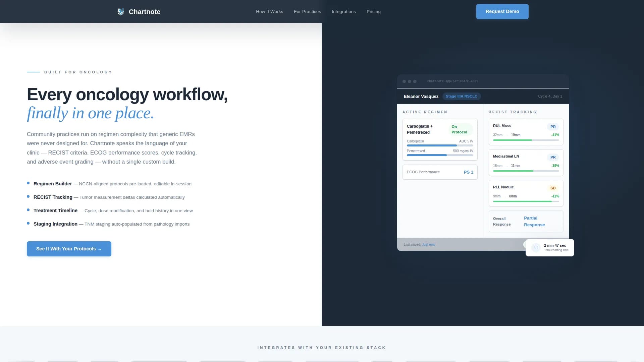Screen dimensions: 644x362
Task: Click the Mediastinal LN progress bar
Action: tap(526, 171)
